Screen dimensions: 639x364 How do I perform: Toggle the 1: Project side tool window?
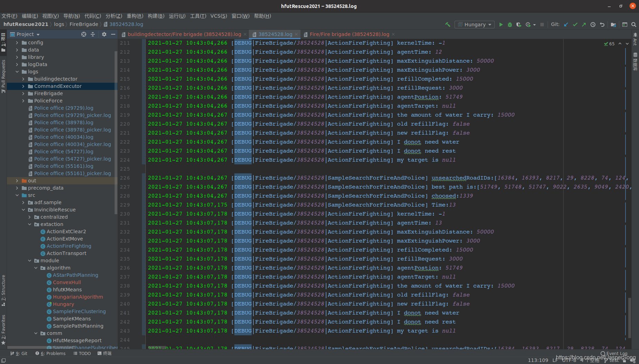point(3,43)
